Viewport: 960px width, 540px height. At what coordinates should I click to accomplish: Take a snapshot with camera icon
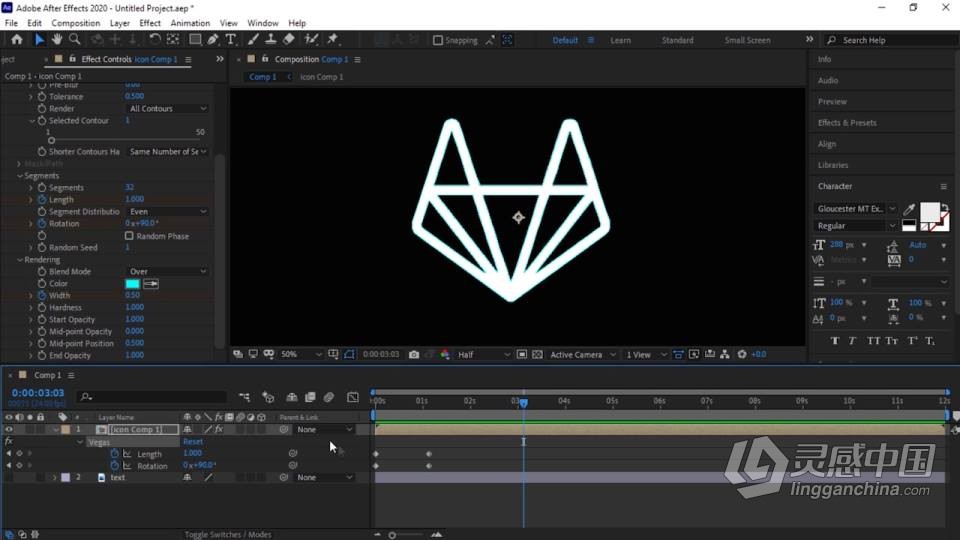tap(414, 354)
